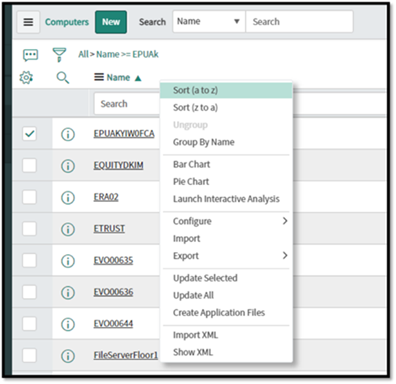Preview EPUAKYIW0FCA record info icon
The image size is (396, 384).
click(68, 134)
